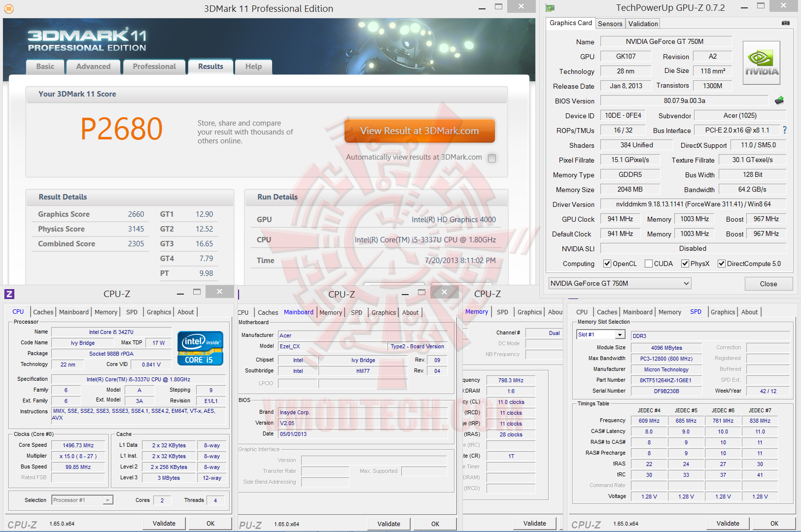Toggle the DirectCompute 5.0 checkbox
Viewport: 801px width, 532px height.
(x=722, y=264)
